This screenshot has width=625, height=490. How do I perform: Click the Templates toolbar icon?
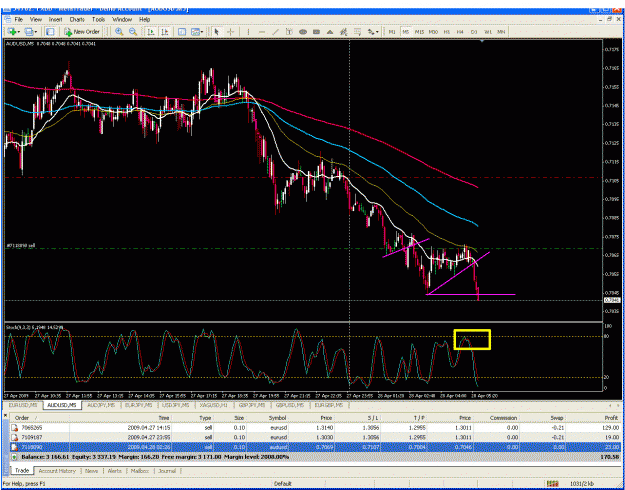click(195, 31)
